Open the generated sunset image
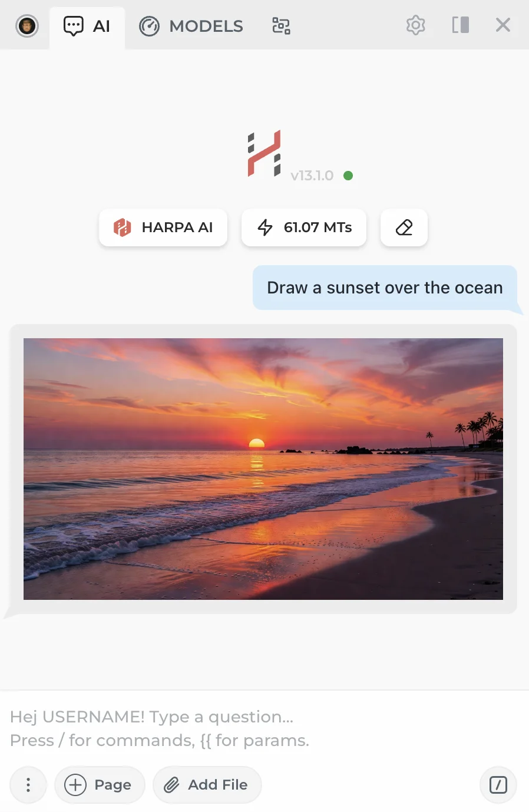 pos(263,469)
